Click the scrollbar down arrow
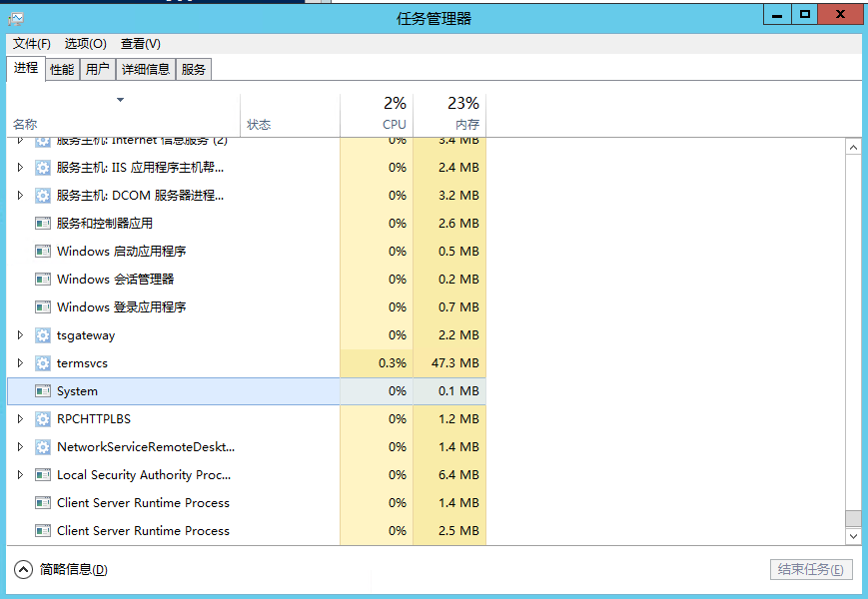Viewport: 868px width, 599px height. 854,536
